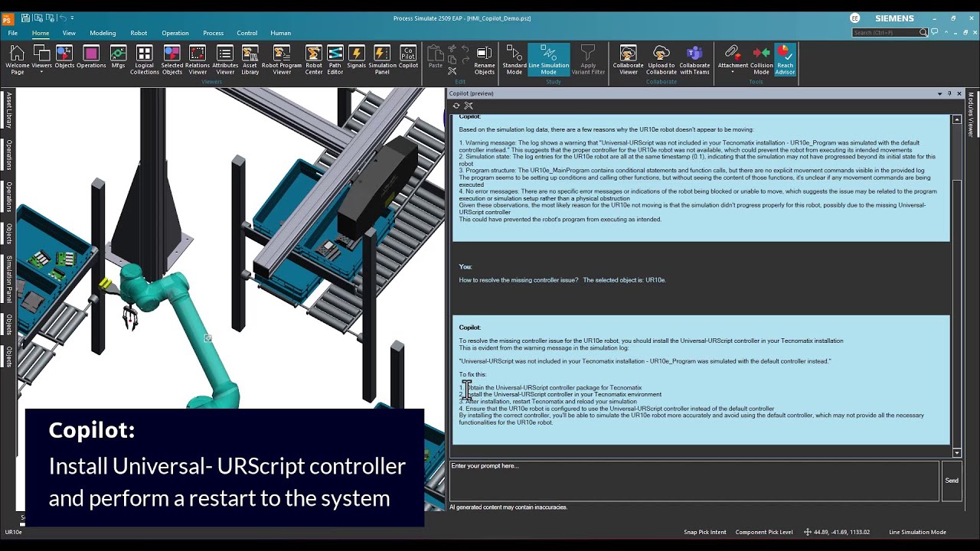
Task: Click Apply Variant Filter
Action: click(588, 60)
